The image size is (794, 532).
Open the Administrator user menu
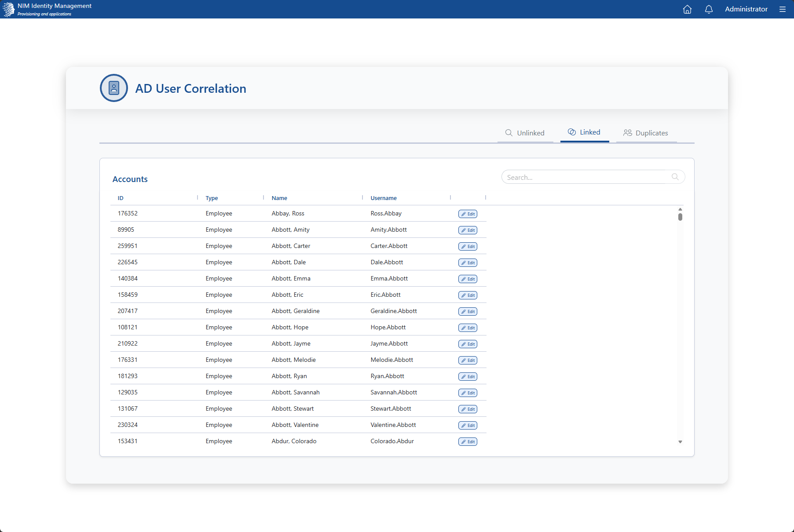[x=746, y=9]
